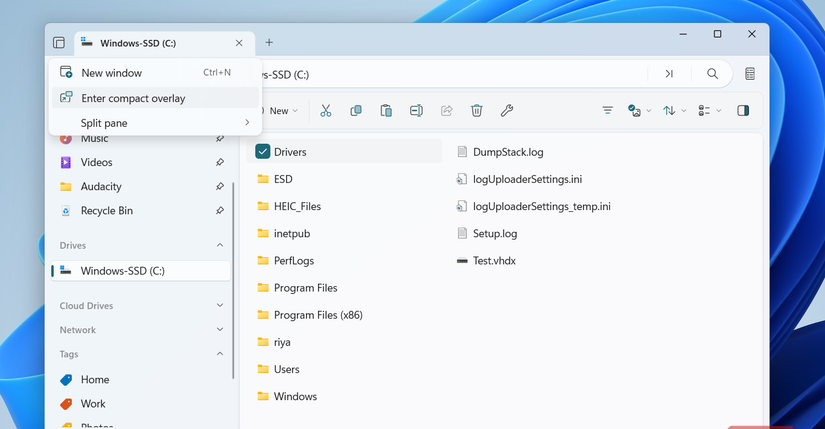Open Recycle Bin in sidebar
The image size is (825, 429).
click(x=106, y=211)
